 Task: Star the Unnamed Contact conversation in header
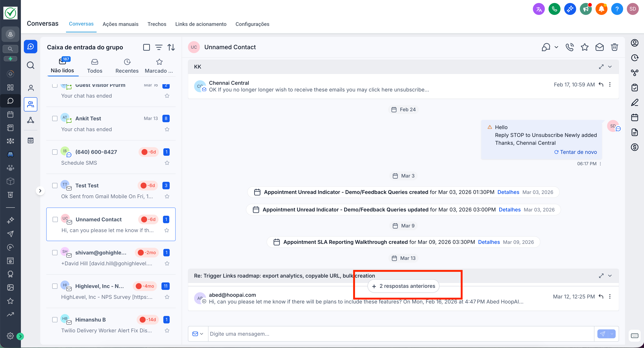click(x=585, y=47)
